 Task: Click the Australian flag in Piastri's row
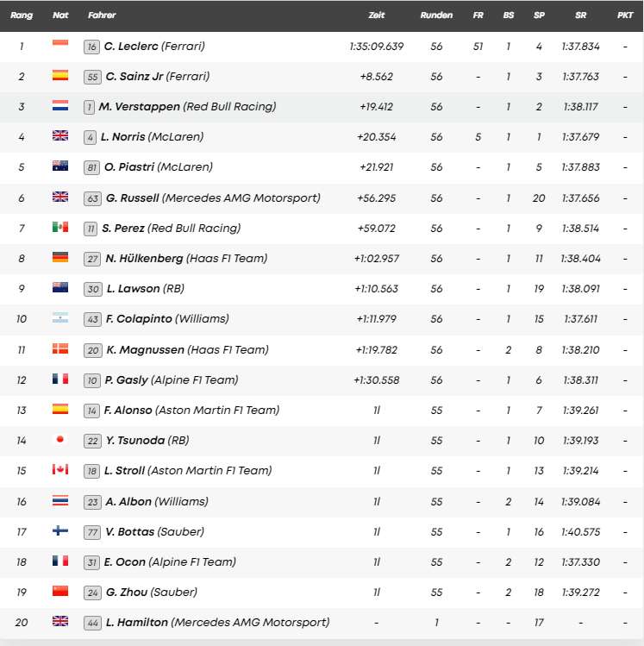click(60, 167)
